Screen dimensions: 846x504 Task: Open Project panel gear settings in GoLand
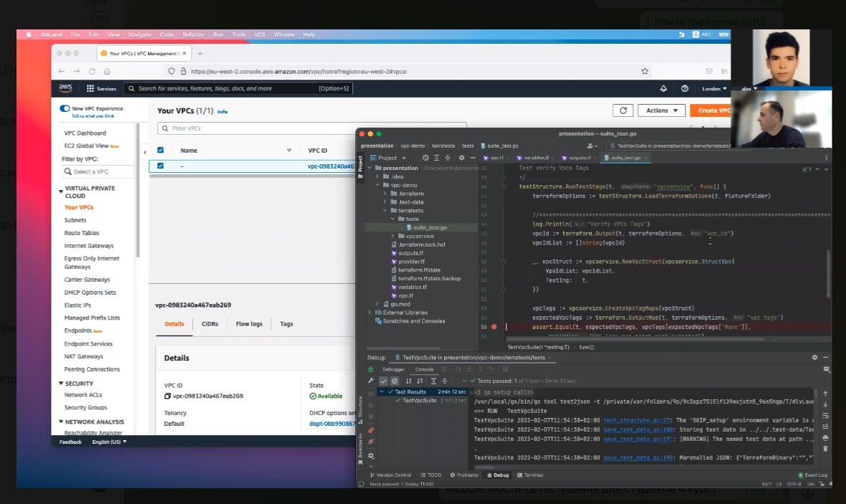click(x=461, y=158)
